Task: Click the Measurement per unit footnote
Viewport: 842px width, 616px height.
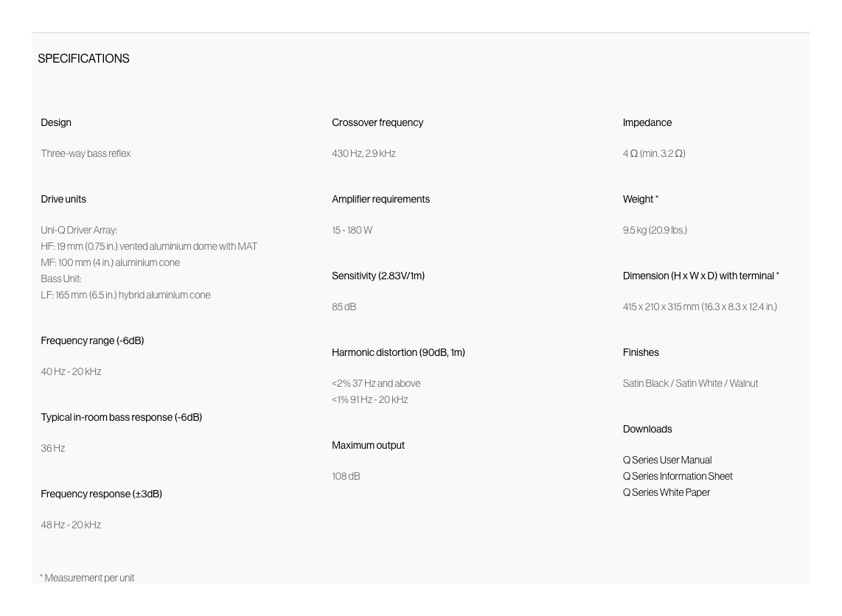Action: tap(87, 578)
